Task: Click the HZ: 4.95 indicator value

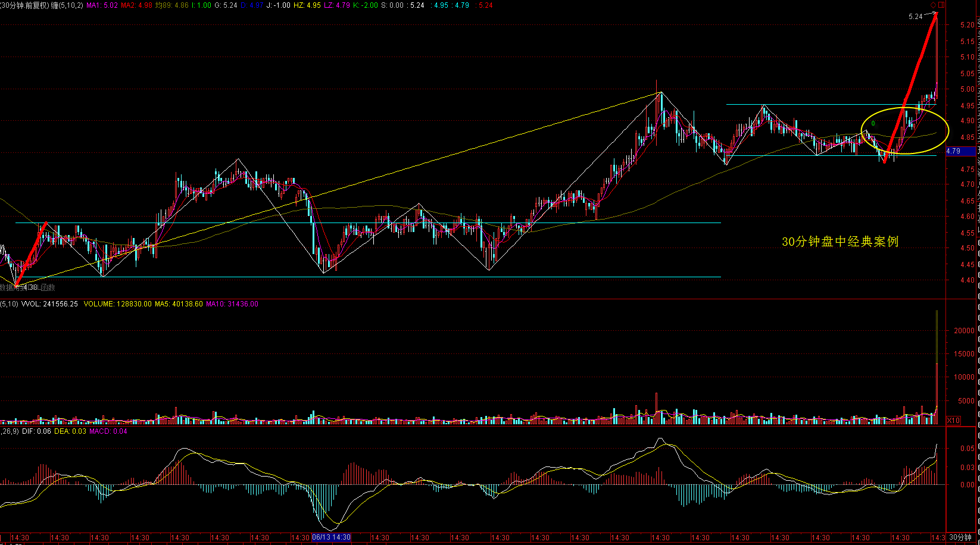Action: 307,5
